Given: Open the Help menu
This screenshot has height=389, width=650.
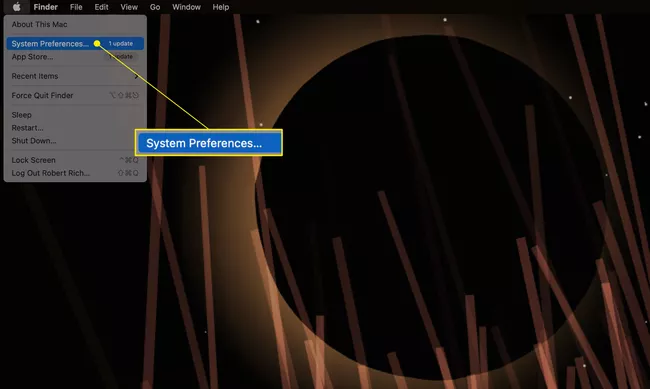Looking at the screenshot, I should pyautogui.click(x=221, y=7).
